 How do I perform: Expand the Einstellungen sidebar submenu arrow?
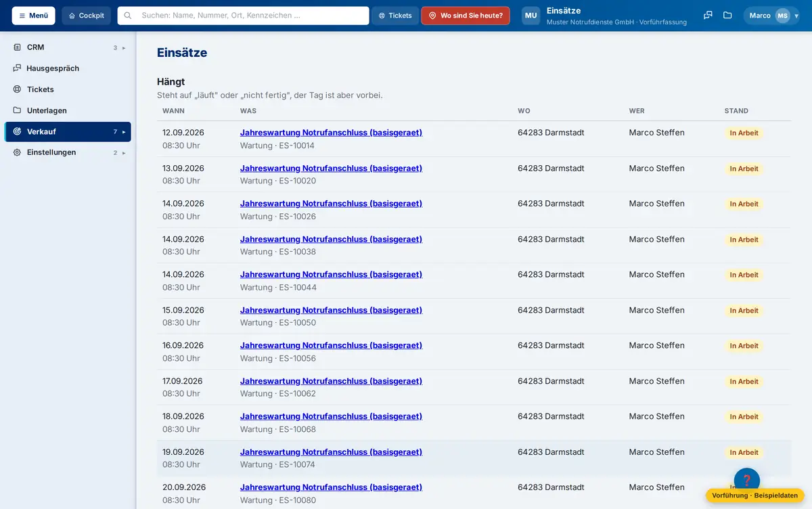click(124, 153)
